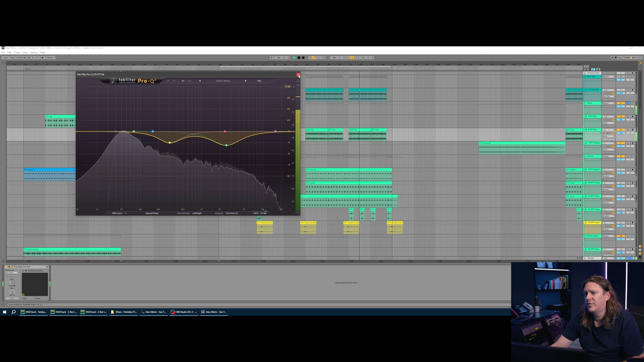Click the STT kik build clip
This screenshot has height=362, width=644.
(x=522, y=148)
